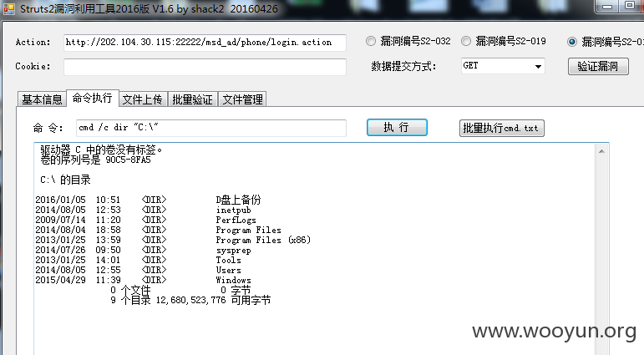Click the C:\ 的目录 heading text
This screenshot has width=644, height=355.
pyautogui.click(x=65, y=180)
